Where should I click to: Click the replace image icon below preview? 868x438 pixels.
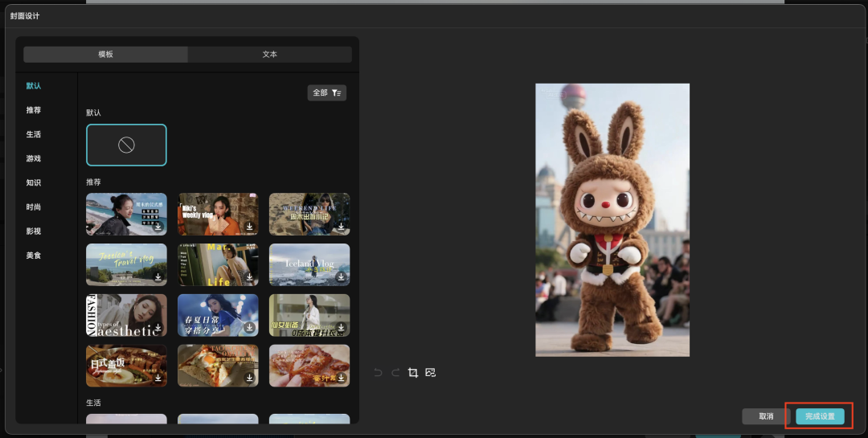(x=431, y=373)
